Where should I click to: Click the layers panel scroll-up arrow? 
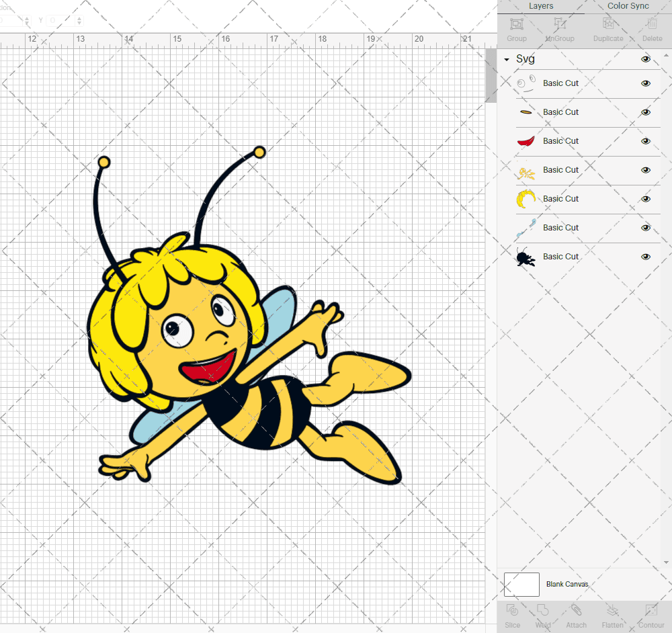pos(665,56)
